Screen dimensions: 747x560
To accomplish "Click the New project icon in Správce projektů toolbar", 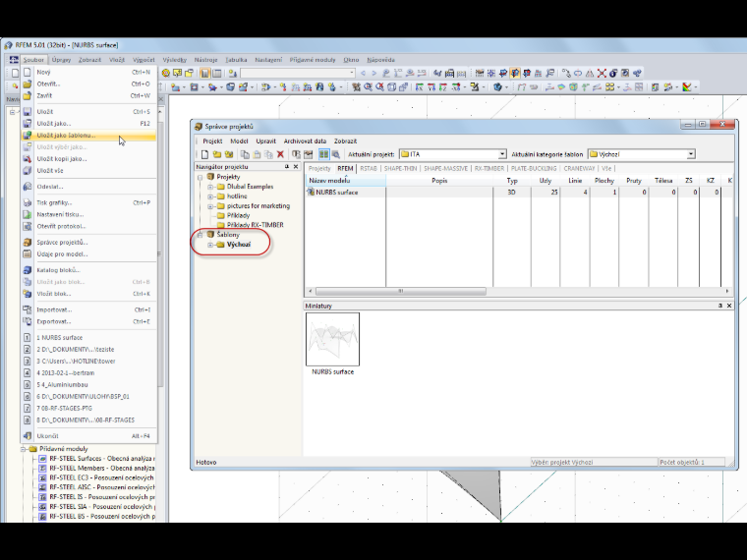I will [x=204, y=154].
